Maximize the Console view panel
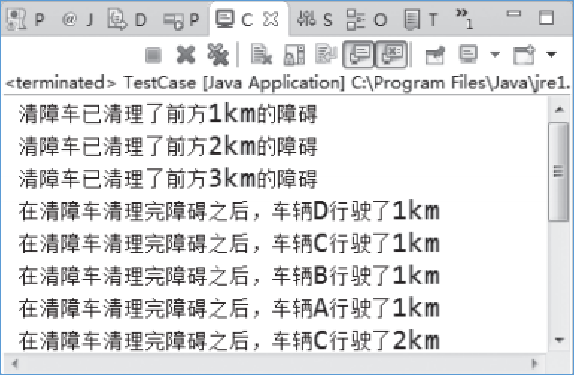 pos(546,18)
